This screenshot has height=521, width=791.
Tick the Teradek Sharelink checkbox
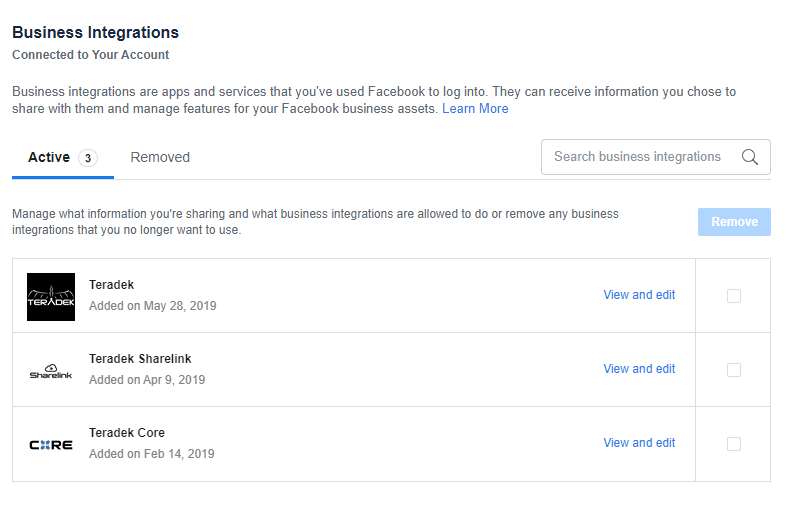pyautogui.click(x=734, y=370)
